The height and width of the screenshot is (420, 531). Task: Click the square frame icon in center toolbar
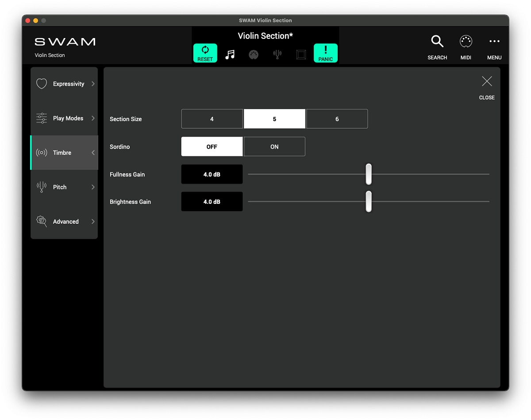pyautogui.click(x=301, y=54)
